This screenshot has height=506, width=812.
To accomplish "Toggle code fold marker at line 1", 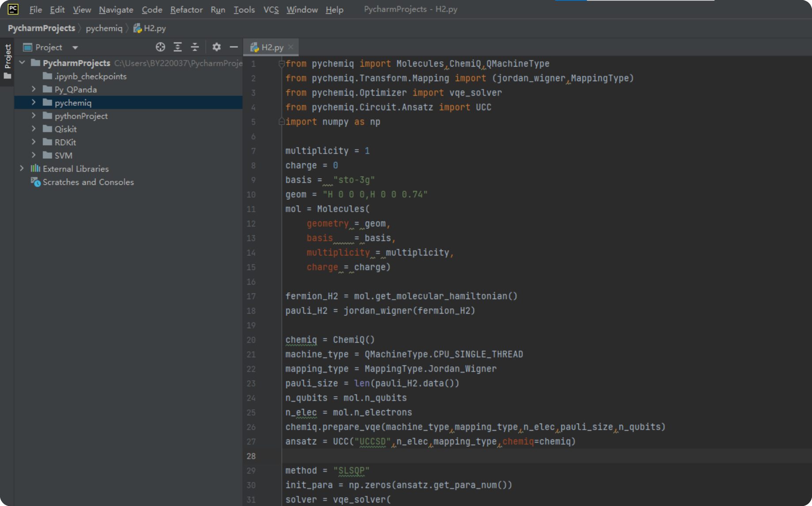I will tap(281, 64).
